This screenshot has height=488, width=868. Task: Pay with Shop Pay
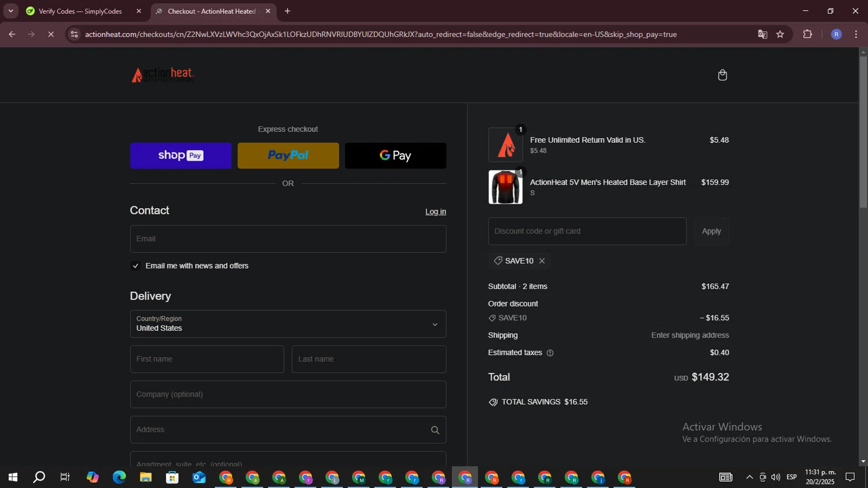181,156
